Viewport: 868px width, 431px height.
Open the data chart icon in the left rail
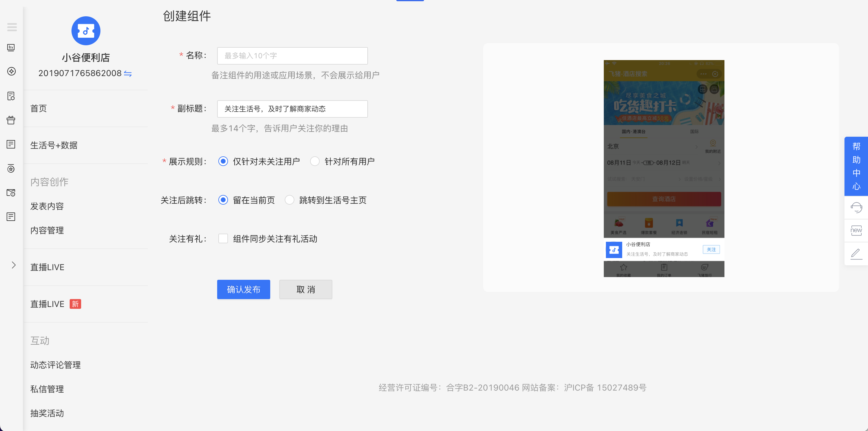pyautogui.click(x=11, y=48)
